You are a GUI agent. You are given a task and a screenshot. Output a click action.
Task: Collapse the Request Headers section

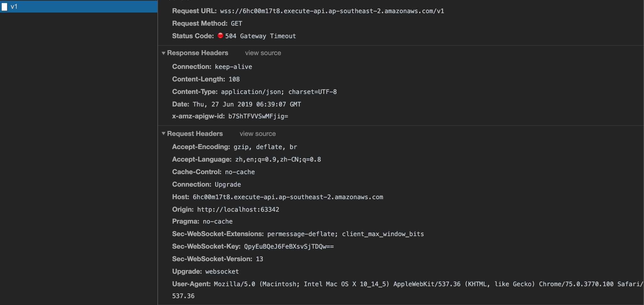click(x=164, y=134)
